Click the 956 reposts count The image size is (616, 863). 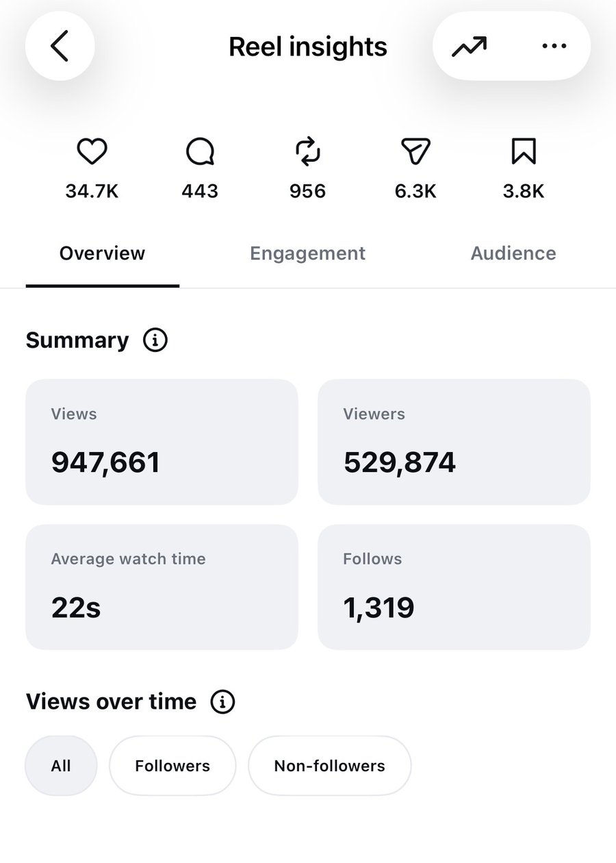[x=307, y=192]
